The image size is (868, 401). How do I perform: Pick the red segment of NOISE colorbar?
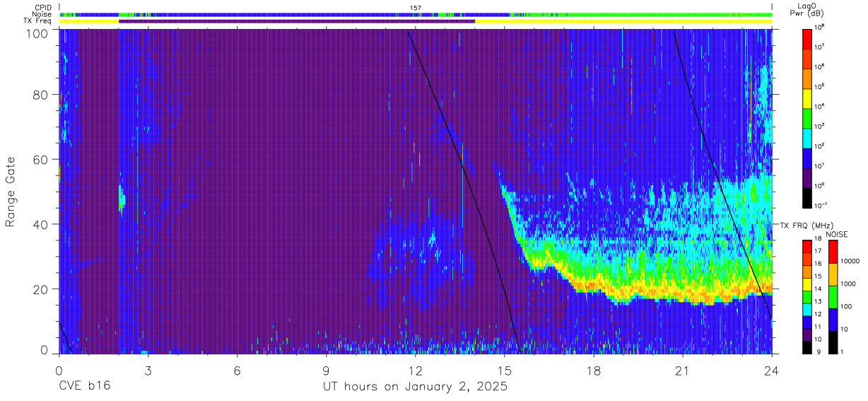point(833,251)
